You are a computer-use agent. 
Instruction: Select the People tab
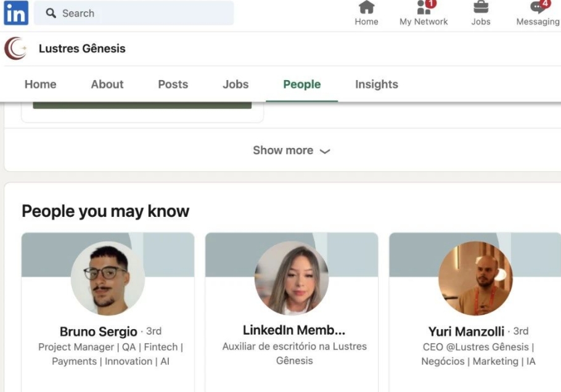pos(302,84)
